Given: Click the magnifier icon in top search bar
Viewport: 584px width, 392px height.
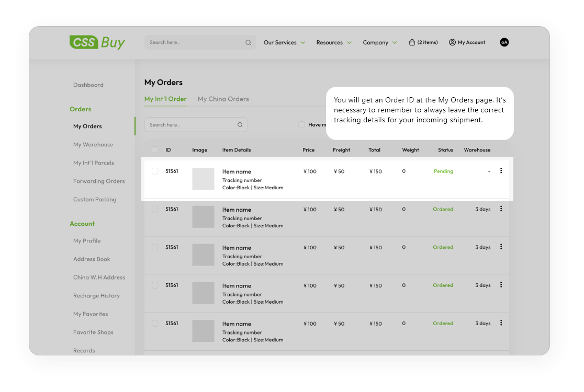Looking at the screenshot, I should pyautogui.click(x=248, y=43).
